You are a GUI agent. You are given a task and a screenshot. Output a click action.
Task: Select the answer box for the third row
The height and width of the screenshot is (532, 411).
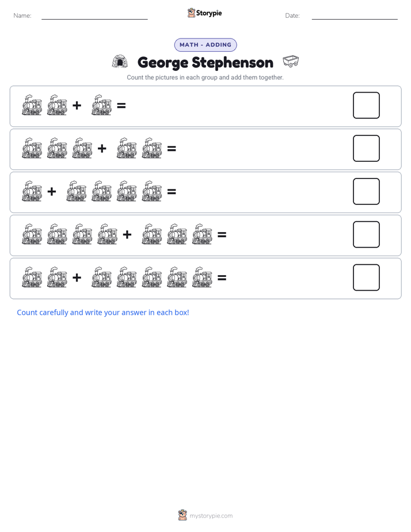(366, 191)
